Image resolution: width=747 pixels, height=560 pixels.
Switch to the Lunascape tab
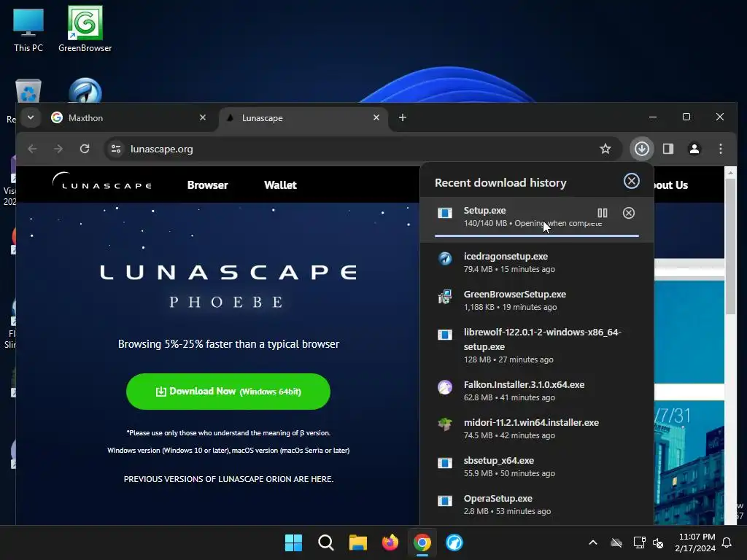303,118
